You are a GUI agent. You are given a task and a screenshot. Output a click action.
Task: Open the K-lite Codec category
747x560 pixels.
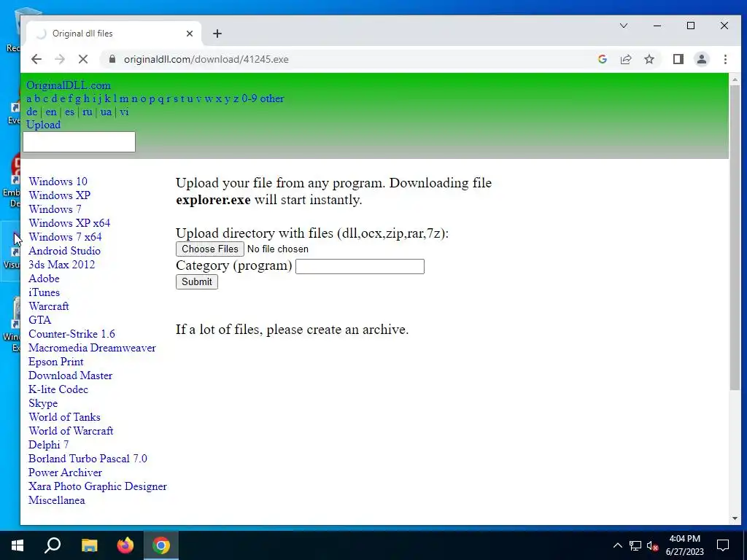pyautogui.click(x=58, y=389)
